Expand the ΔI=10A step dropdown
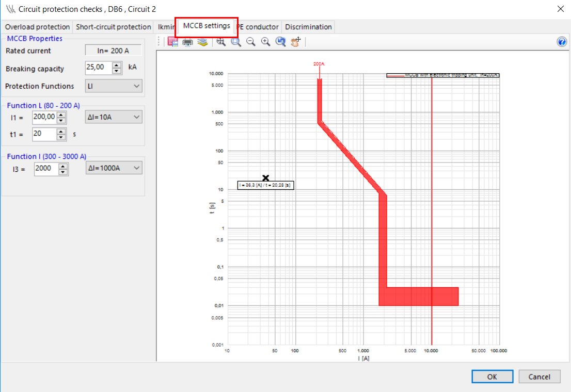The height and width of the screenshot is (392, 571). coord(114,118)
